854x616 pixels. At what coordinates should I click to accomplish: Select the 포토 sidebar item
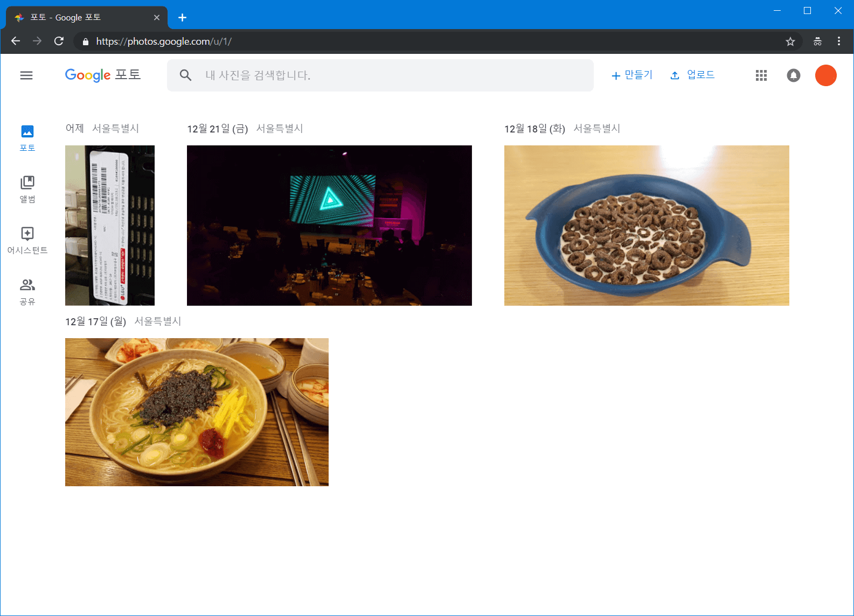coord(27,138)
